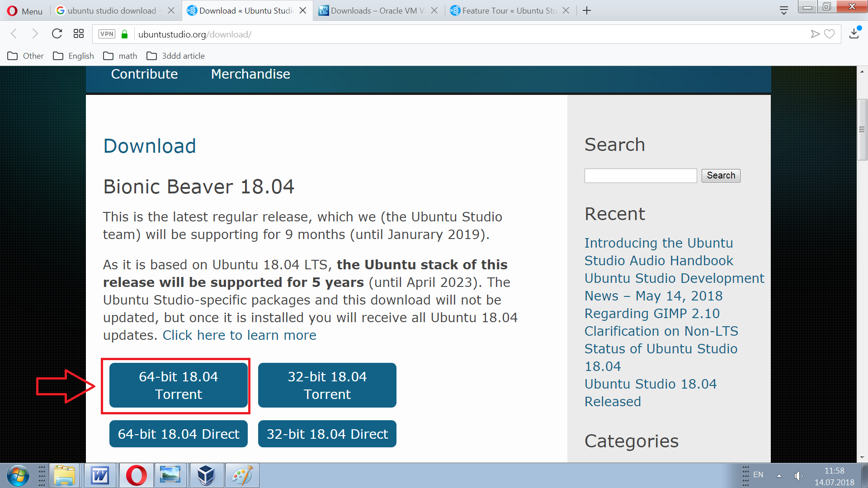The height and width of the screenshot is (488, 868).
Task: Open the 3ddd article bookmarks folder
Action: pos(176,56)
